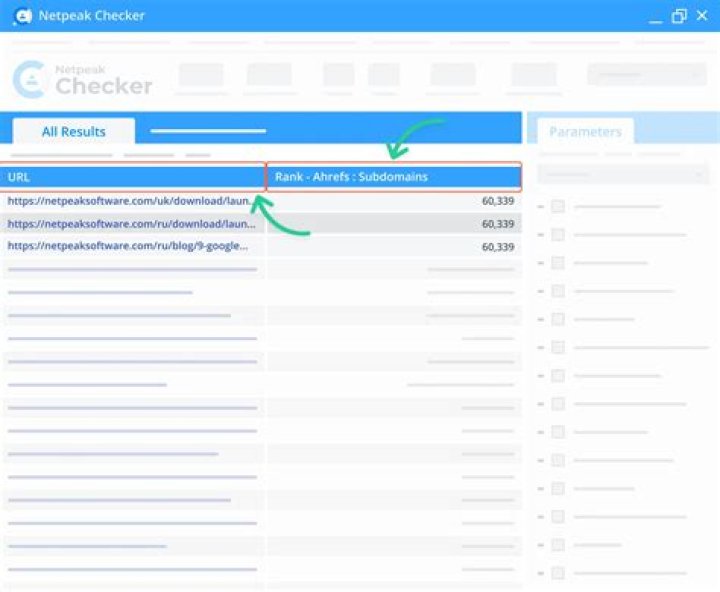Tick the third checkbox in Parameters list
This screenshot has width=720, height=592.
558,263
